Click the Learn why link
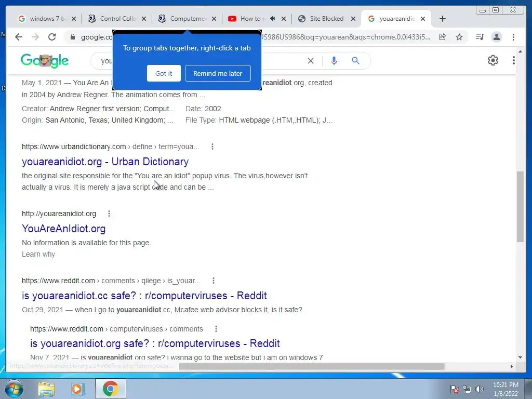Viewport: 532px width, 399px height. pyautogui.click(x=38, y=254)
